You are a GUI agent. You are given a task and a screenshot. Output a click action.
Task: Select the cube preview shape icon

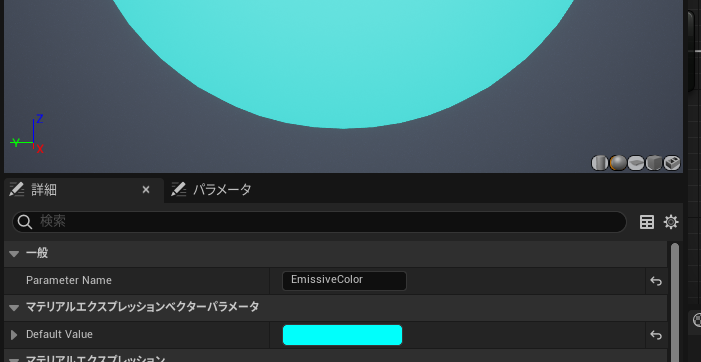pyautogui.click(x=654, y=163)
